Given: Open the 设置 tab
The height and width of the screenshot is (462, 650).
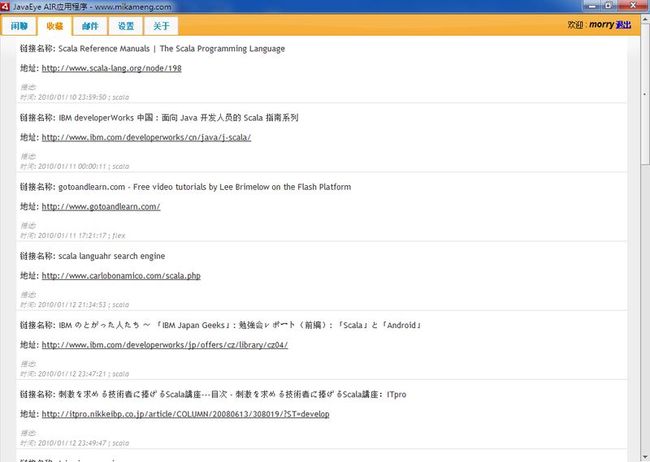Looking at the screenshot, I should (126, 26).
